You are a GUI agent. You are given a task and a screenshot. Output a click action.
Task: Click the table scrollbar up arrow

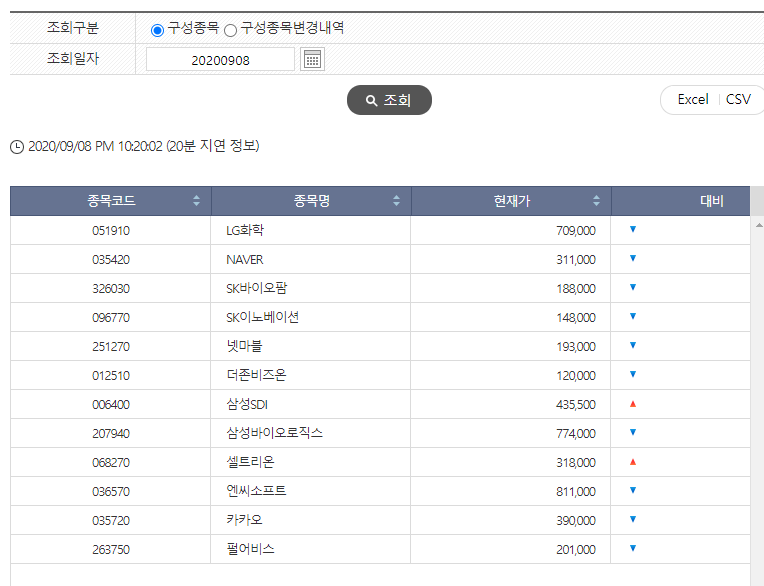(759, 225)
